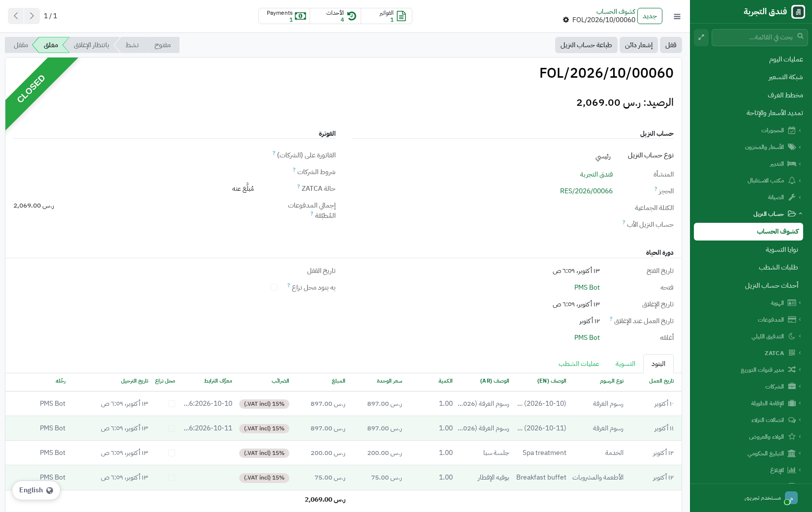812x512 pixels.
Task: Click the جديد button
Action: point(650,16)
